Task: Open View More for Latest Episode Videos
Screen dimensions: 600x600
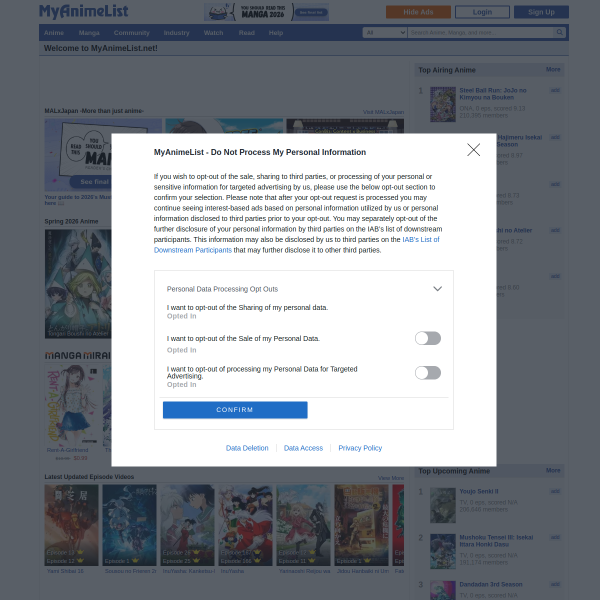Action: 391,478
